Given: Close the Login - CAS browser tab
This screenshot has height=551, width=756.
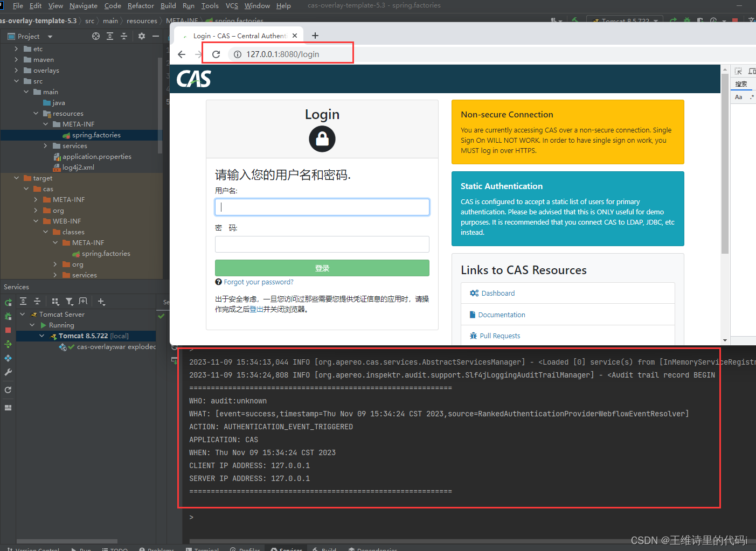Looking at the screenshot, I should pos(295,36).
